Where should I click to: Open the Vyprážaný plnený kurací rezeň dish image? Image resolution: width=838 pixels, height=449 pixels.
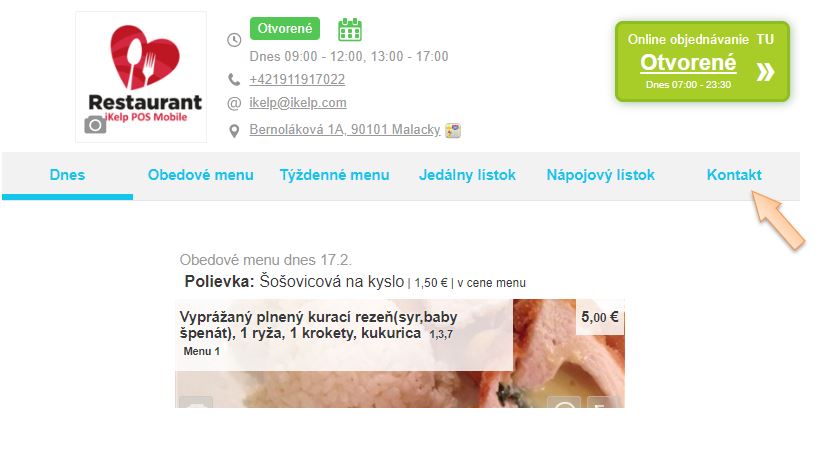tap(400, 353)
